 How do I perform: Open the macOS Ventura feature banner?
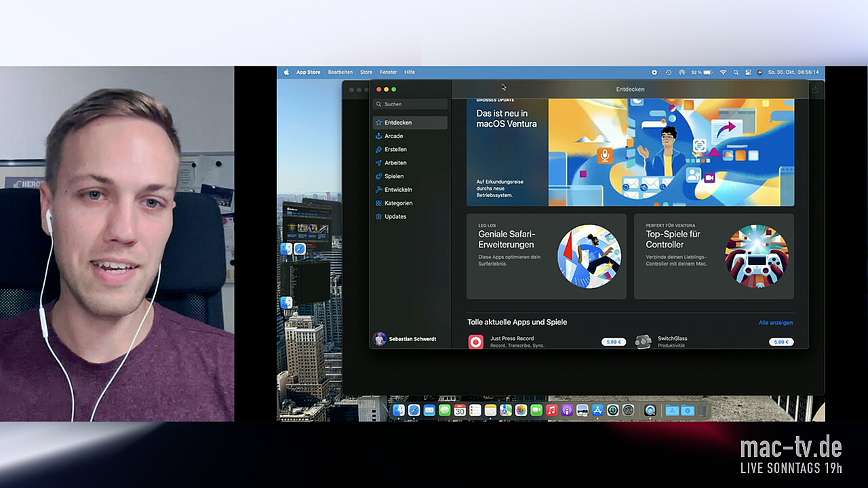pos(630,152)
